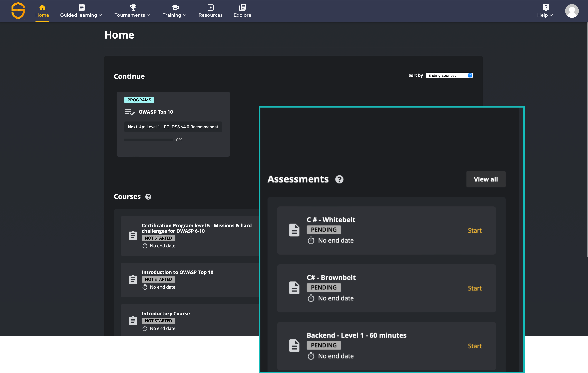Image resolution: width=588 pixels, height=373 pixels.
Task: Click the Home house icon
Action: (42, 8)
